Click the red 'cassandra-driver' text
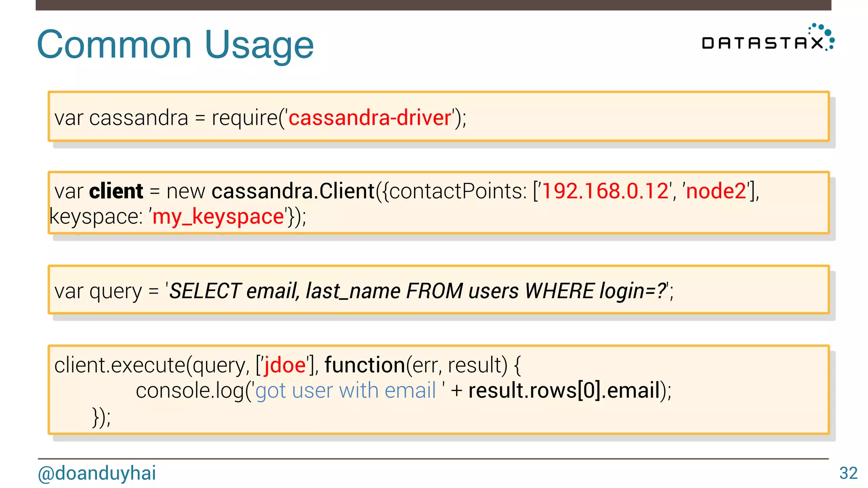The image size is (868, 488). [370, 118]
